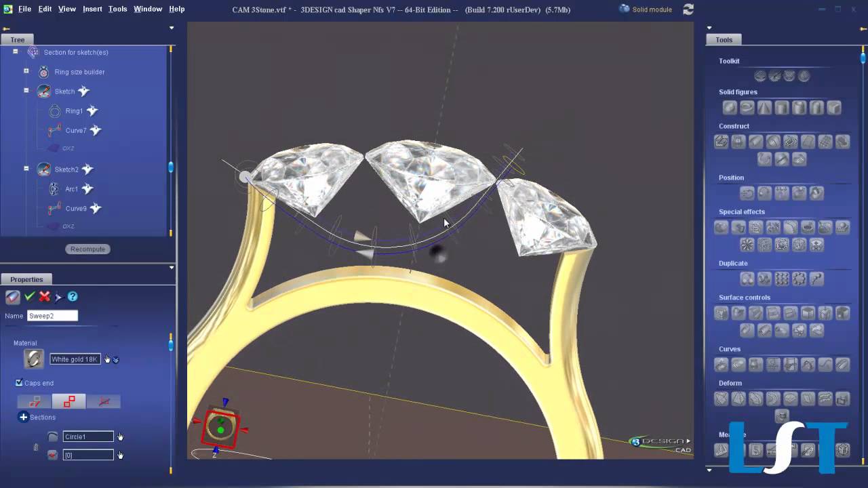
Task: Toggle the Caps end checkbox
Action: 19,383
